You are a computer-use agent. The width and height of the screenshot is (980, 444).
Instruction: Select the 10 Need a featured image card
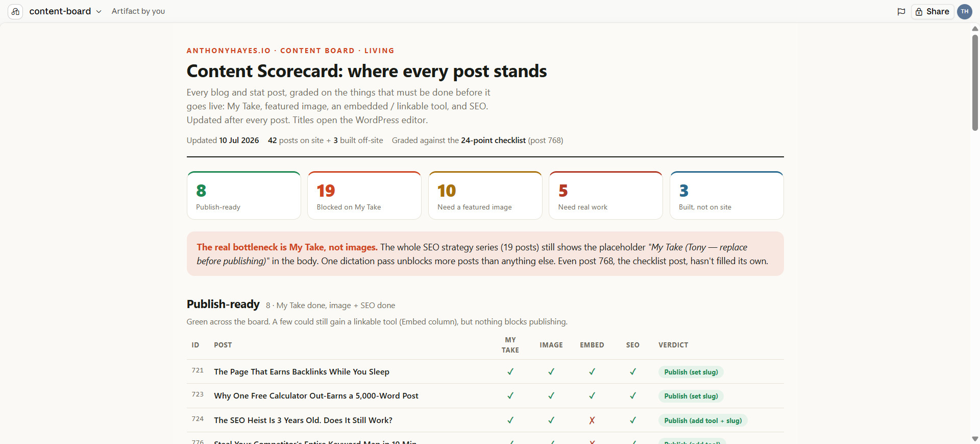(x=485, y=196)
